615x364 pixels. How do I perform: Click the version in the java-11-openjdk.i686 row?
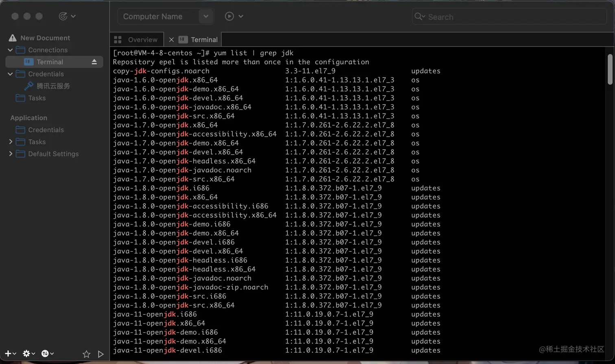pyautogui.click(x=329, y=314)
